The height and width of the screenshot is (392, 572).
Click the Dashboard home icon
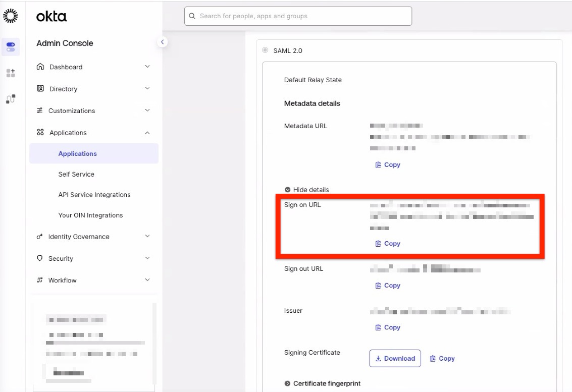40,67
